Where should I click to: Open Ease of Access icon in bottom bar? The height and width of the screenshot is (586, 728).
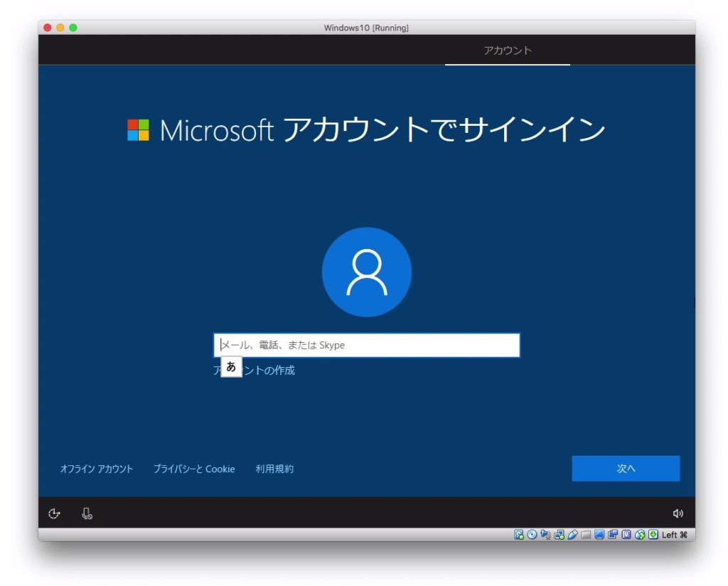point(54,513)
